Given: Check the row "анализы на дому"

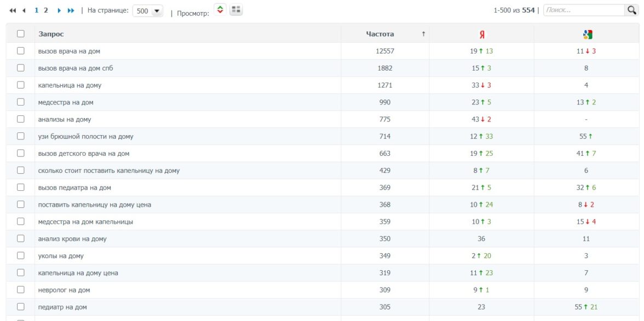Looking at the screenshot, I should click(x=21, y=119).
